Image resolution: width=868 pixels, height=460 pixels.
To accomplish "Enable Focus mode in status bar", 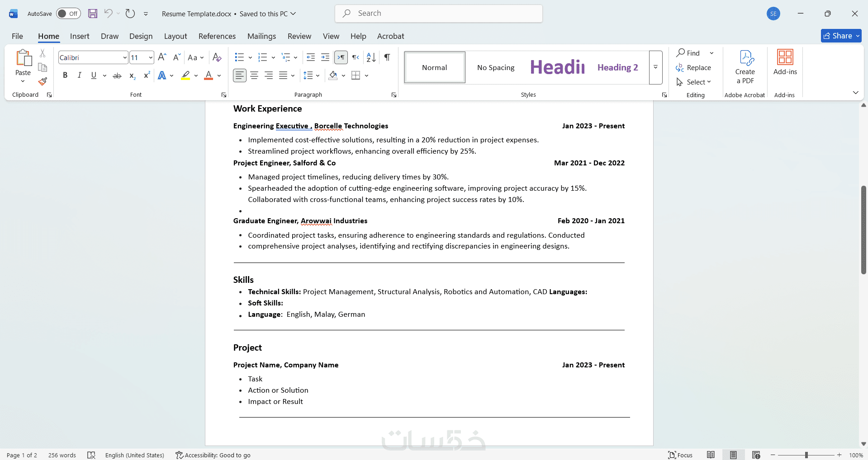I will tap(681, 455).
